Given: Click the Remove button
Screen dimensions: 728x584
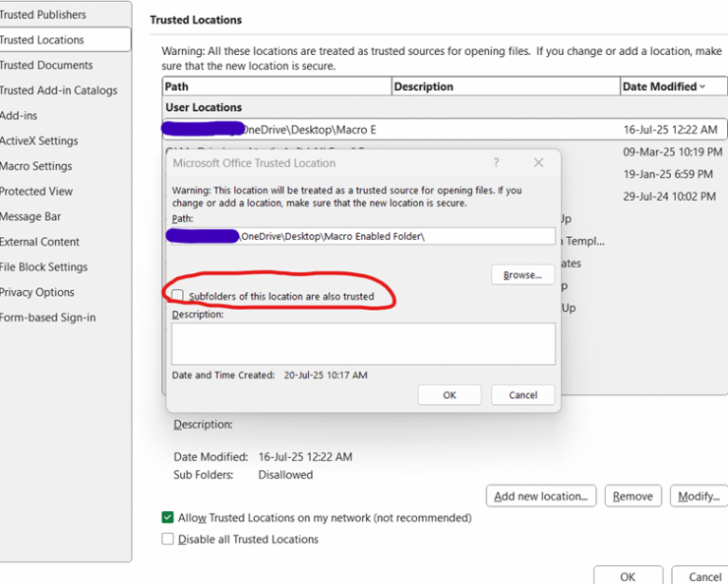Looking at the screenshot, I should (632, 496).
